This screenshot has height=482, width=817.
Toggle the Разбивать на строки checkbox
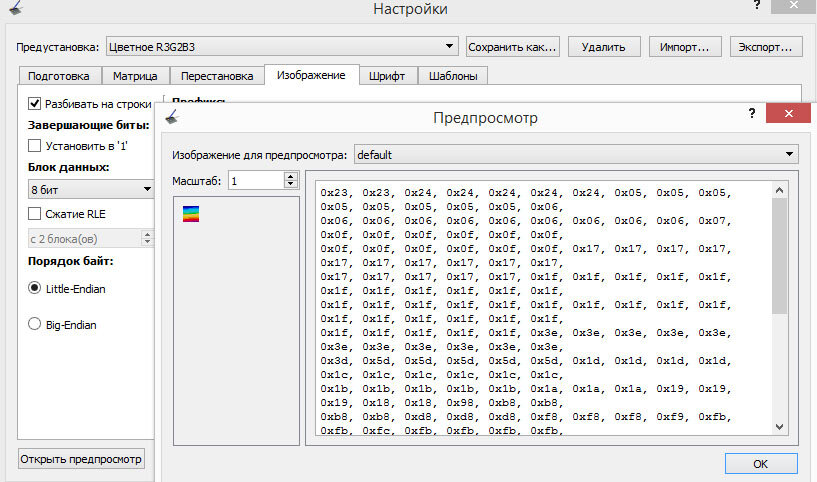(34, 103)
